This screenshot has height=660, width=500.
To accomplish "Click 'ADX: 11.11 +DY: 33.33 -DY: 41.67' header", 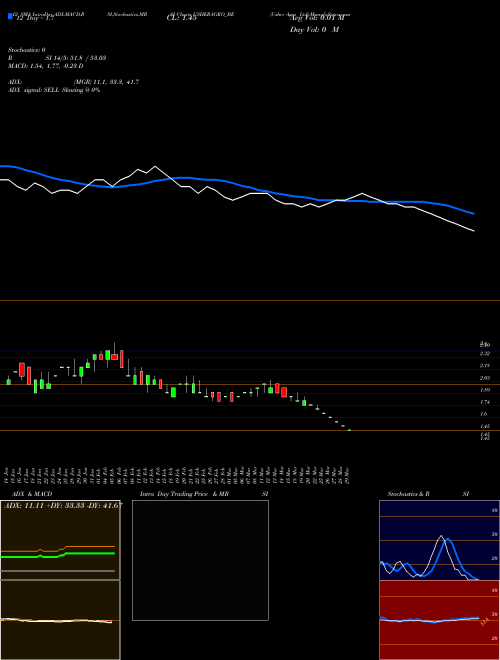I will click(x=63, y=505).
